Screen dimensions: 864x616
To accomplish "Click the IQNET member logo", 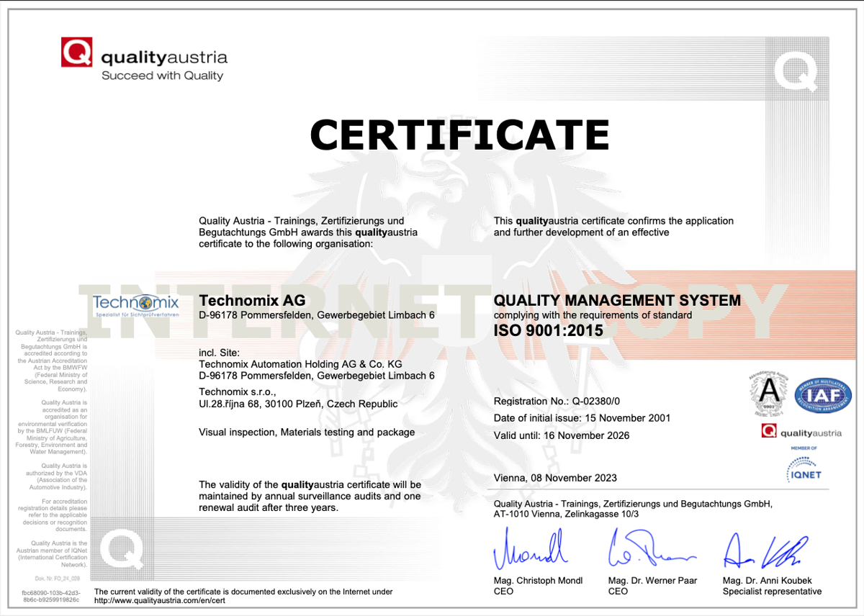I will pos(804,466).
